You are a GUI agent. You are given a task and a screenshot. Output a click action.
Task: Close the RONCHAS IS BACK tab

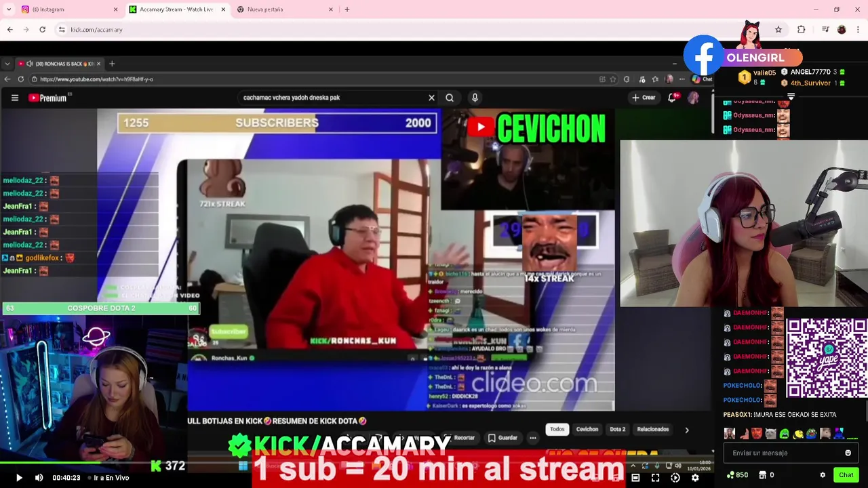[98, 64]
